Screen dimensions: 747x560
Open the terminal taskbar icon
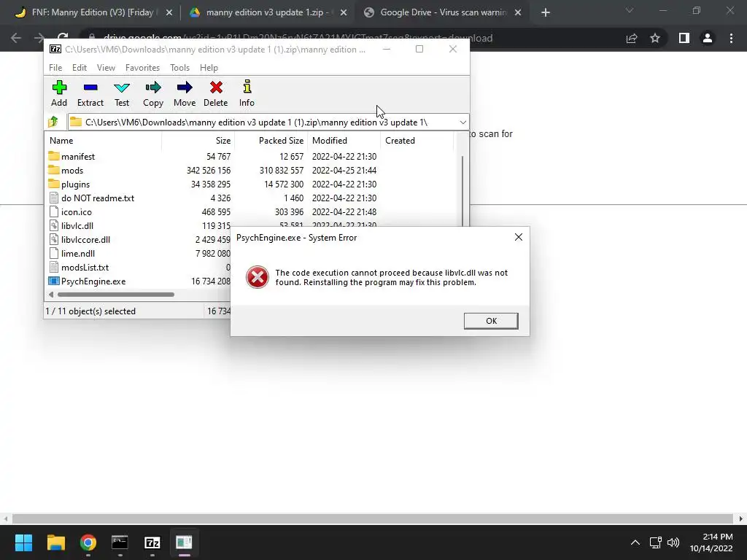point(120,542)
